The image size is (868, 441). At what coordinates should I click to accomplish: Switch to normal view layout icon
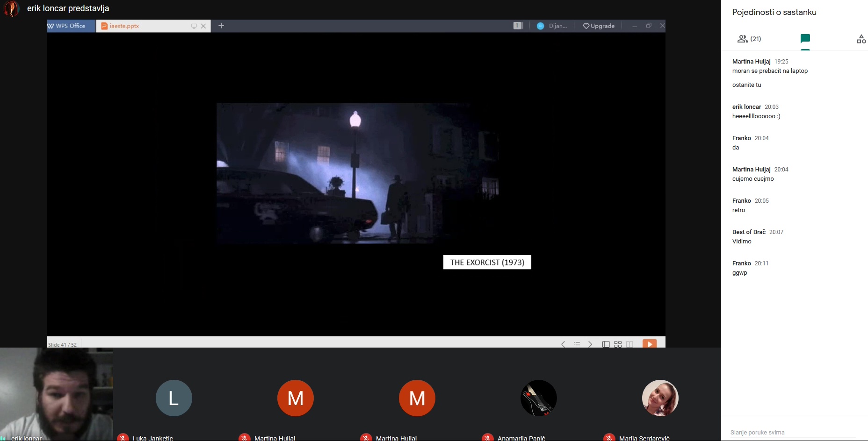pos(606,344)
